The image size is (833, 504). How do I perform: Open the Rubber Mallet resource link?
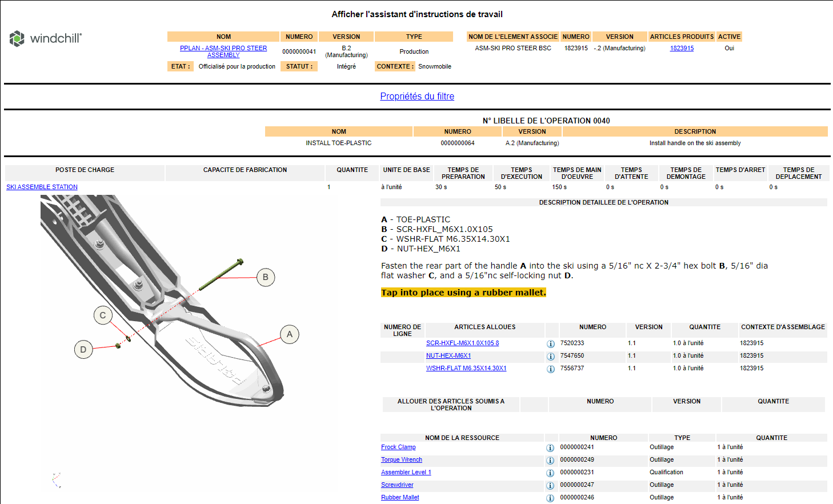point(399,497)
